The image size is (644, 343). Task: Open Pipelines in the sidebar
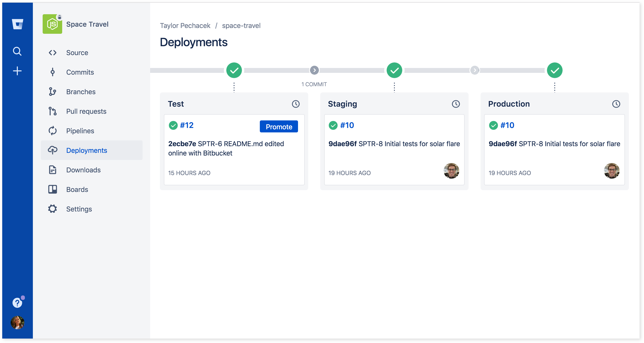click(80, 131)
